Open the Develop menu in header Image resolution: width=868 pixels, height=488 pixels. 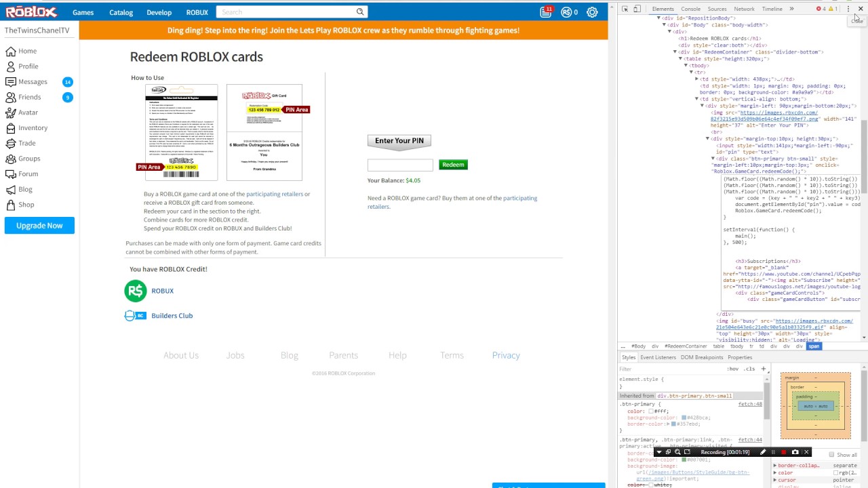159,12
